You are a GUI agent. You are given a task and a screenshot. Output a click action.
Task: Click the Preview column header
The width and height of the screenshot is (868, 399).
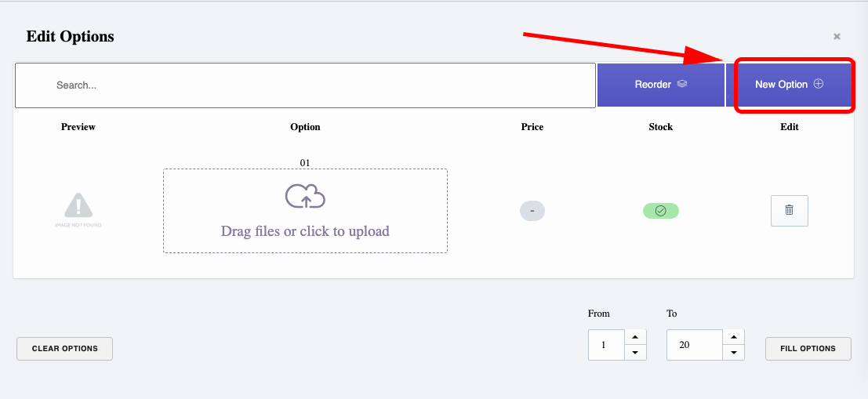pos(78,127)
